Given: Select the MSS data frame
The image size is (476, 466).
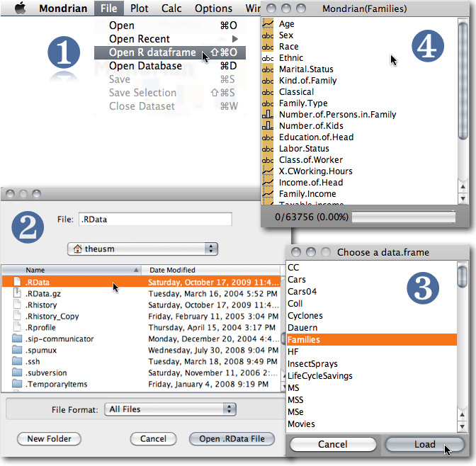Looking at the screenshot, I should (x=372, y=400).
